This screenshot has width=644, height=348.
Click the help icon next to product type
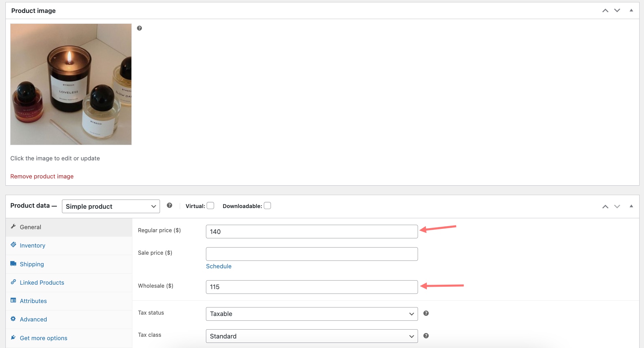(170, 205)
